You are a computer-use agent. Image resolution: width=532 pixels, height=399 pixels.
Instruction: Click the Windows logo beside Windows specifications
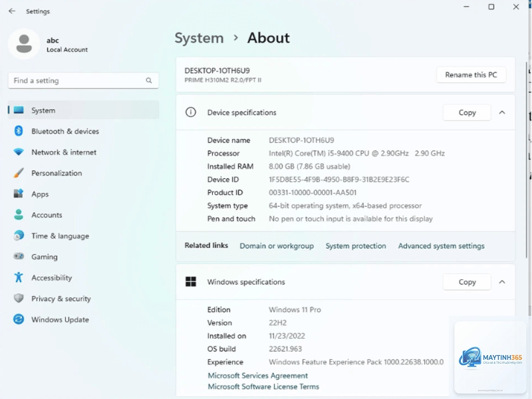pyautogui.click(x=191, y=281)
